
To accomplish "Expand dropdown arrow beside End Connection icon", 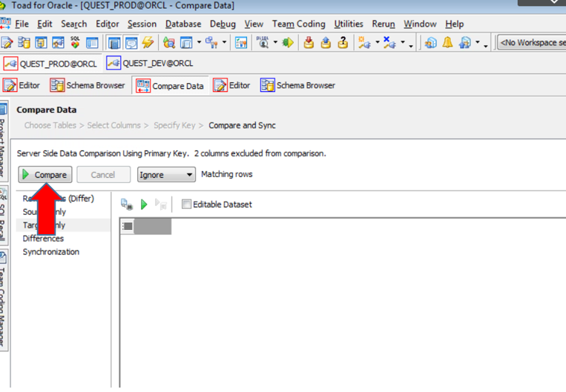I will point(403,42).
